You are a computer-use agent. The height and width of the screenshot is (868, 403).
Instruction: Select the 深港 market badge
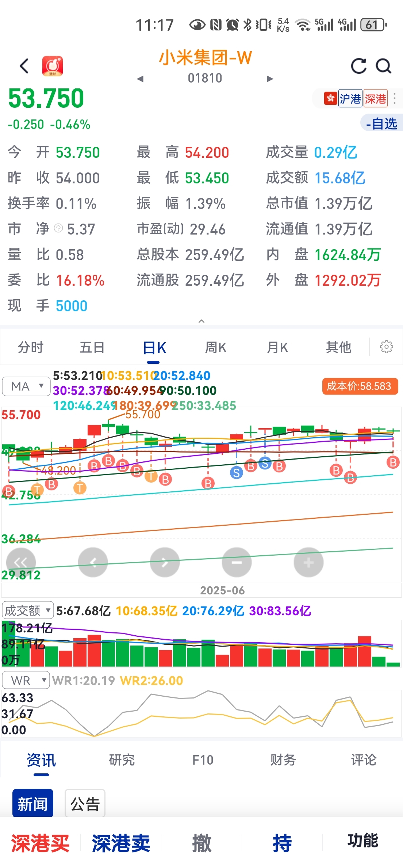[x=375, y=99]
